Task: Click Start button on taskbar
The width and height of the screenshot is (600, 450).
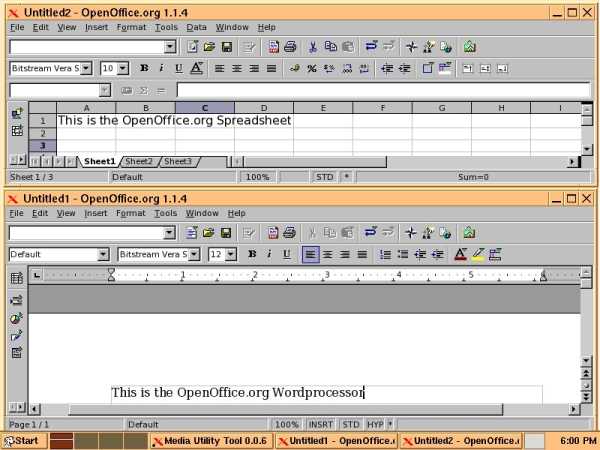Action: coord(23,441)
